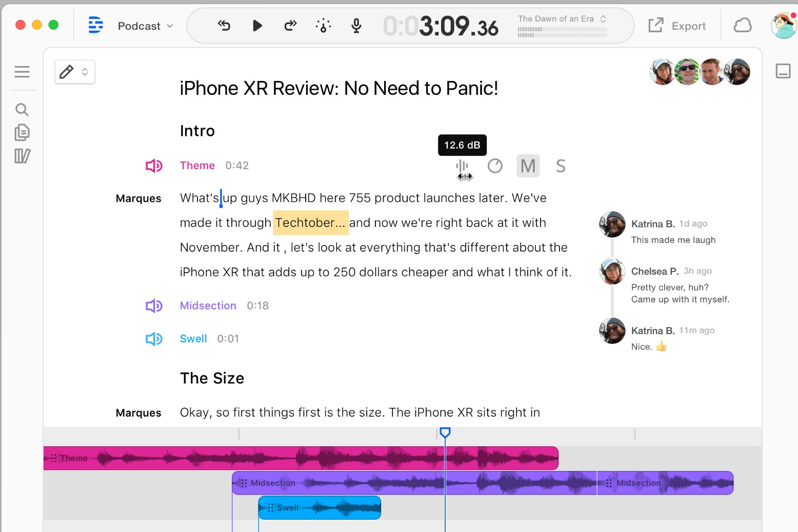This screenshot has height=532, width=798.
Task: Toggle Mute M on Theme clip
Action: click(528, 166)
